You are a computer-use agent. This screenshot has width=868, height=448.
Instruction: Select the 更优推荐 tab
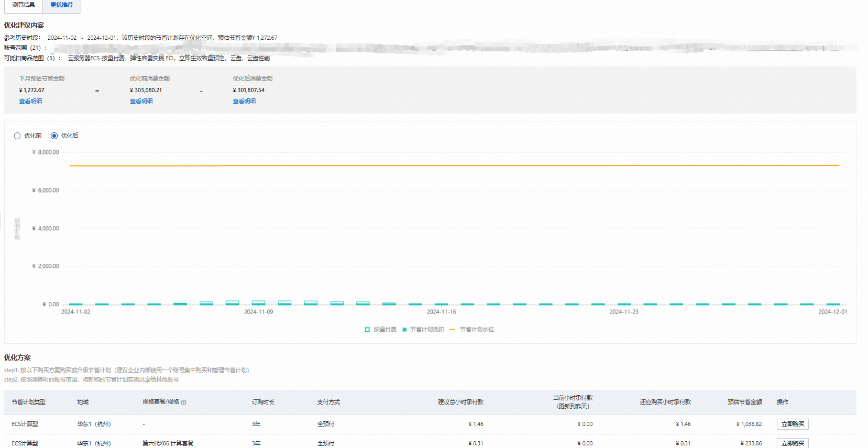coord(62,5)
